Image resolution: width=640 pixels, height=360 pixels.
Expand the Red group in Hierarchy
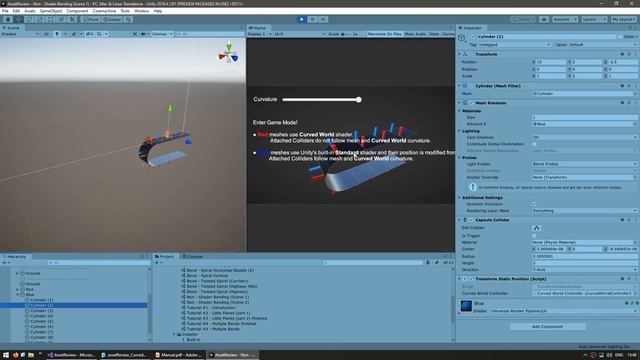point(18,289)
